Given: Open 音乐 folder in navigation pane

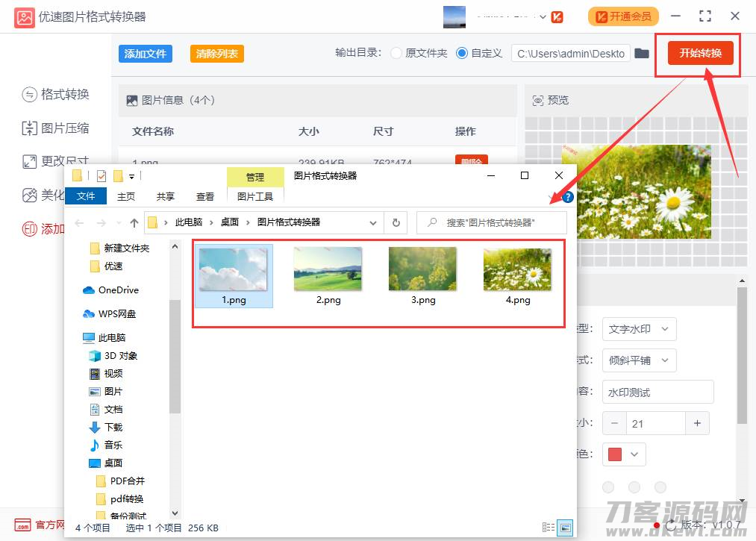Looking at the screenshot, I should 107,445.
